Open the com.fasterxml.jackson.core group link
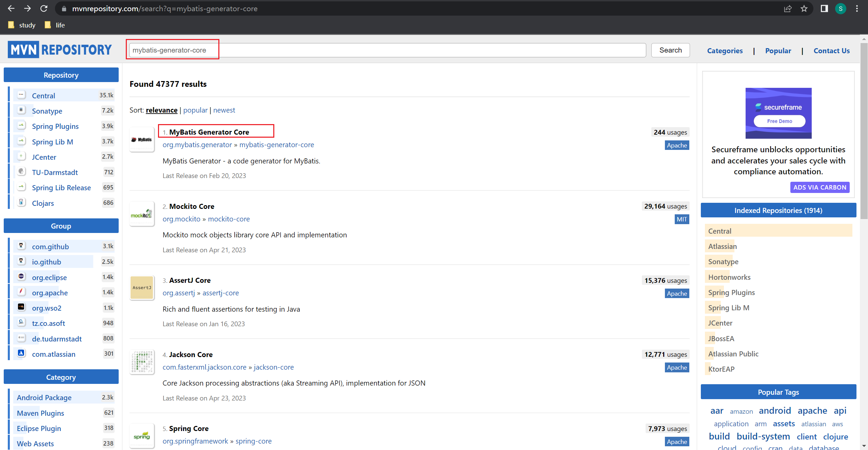 [x=204, y=367]
